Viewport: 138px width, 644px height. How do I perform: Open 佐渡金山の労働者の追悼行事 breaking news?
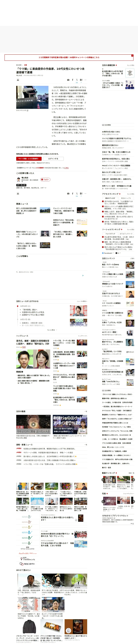point(49,449)
